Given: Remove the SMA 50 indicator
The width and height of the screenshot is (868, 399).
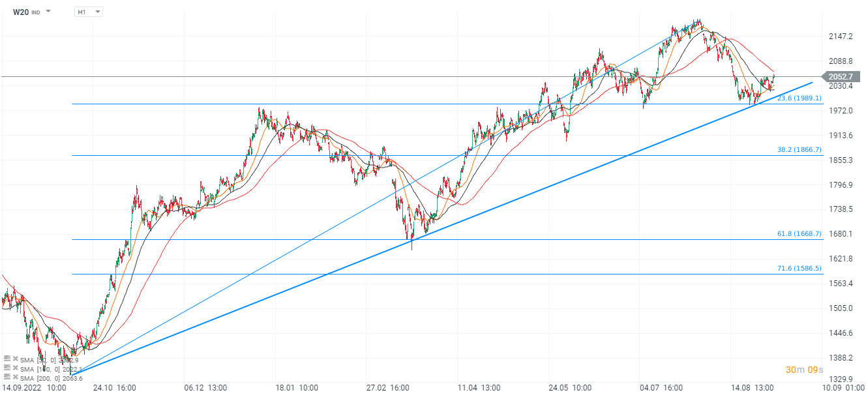Looking at the screenshot, I should [15, 359].
